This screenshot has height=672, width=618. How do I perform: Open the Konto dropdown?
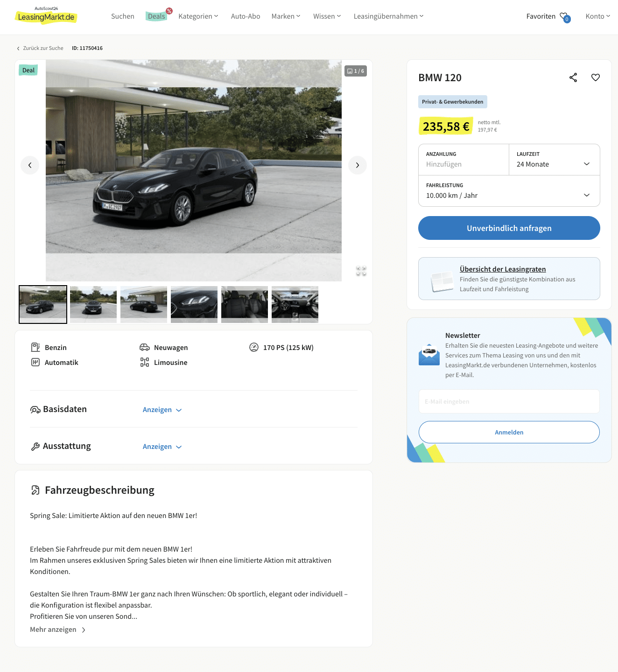pos(598,16)
